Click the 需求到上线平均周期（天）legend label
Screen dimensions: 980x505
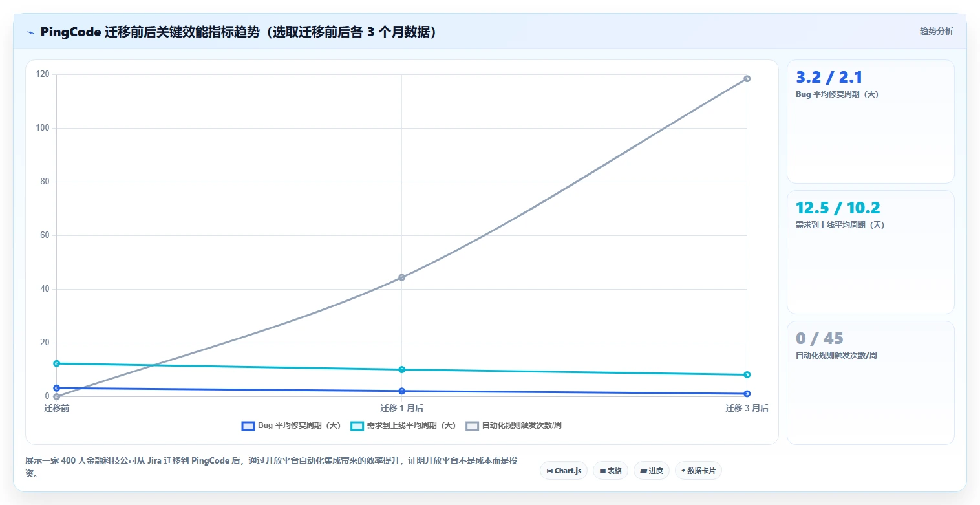[411, 425]
